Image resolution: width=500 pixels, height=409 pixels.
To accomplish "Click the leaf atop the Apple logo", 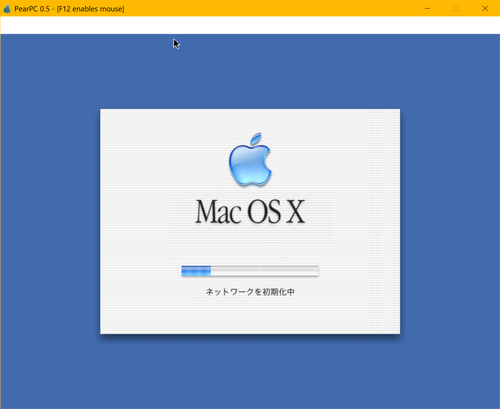I will coord(256,138).
